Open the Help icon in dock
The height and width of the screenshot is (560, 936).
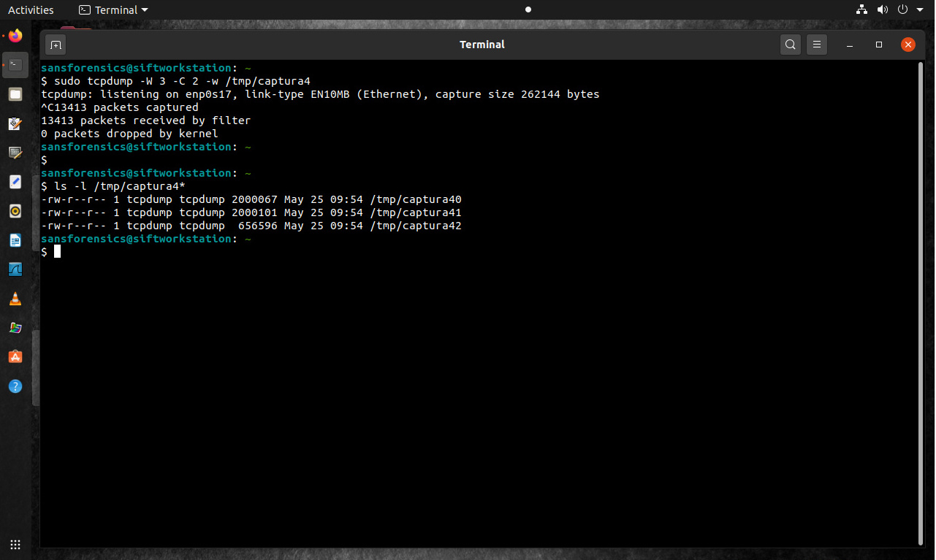tap(15, 386)
